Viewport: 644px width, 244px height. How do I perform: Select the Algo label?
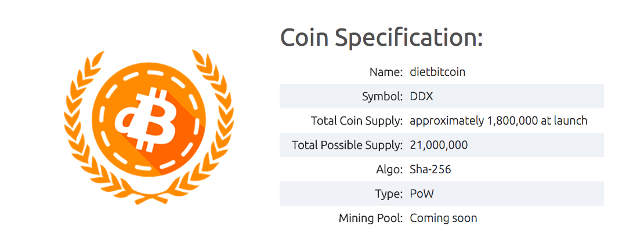pos(389,170)
